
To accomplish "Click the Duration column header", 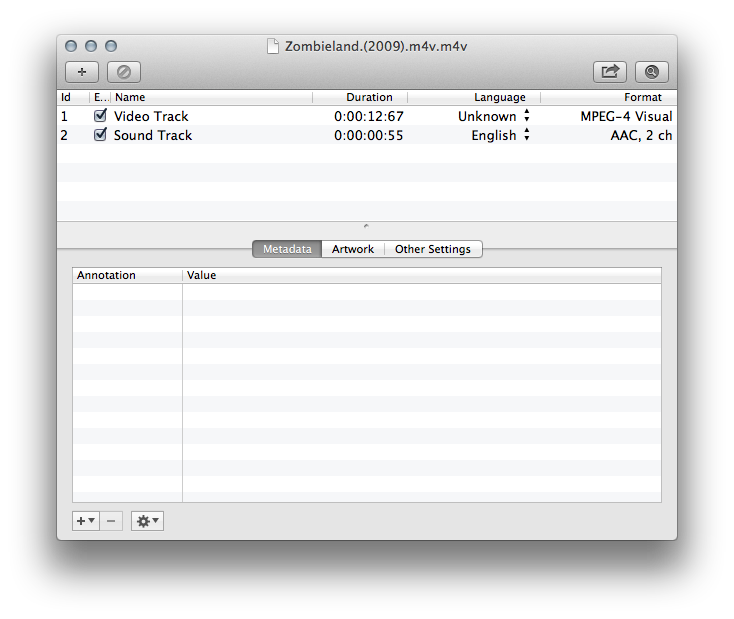I will coord(360,97).
